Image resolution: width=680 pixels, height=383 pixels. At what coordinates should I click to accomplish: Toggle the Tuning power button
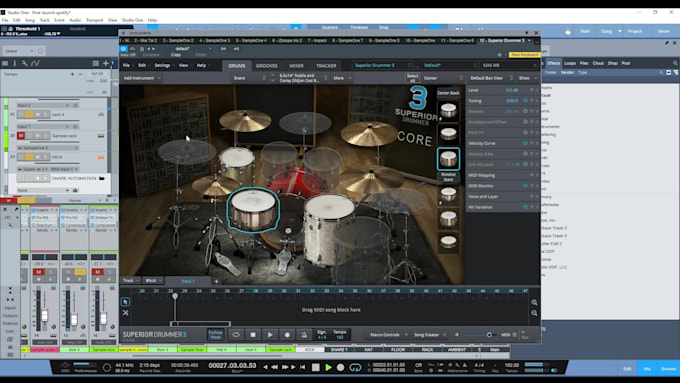coord(525,101)
